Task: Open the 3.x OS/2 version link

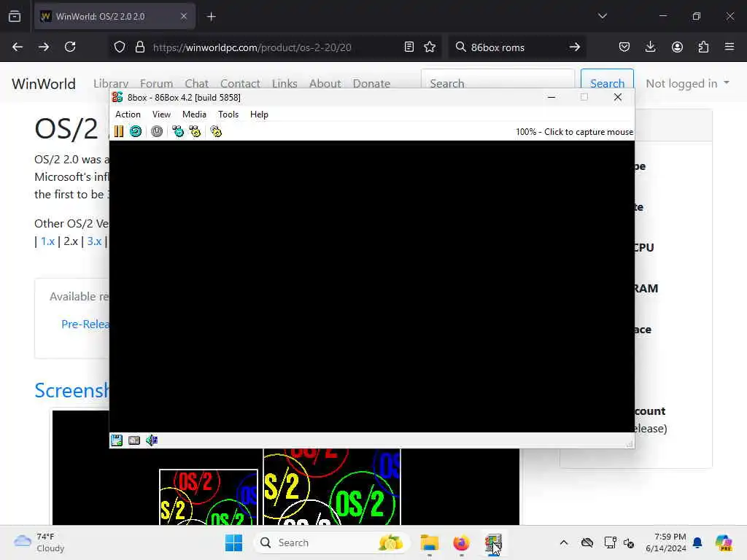Action: [94, 241]
